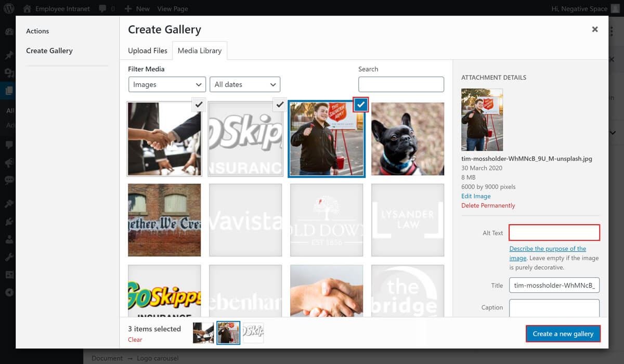The width and height of the screenshot is (624, 364).
Task: Click the WordPress logo in admin bar
Action: click(9, 8)
